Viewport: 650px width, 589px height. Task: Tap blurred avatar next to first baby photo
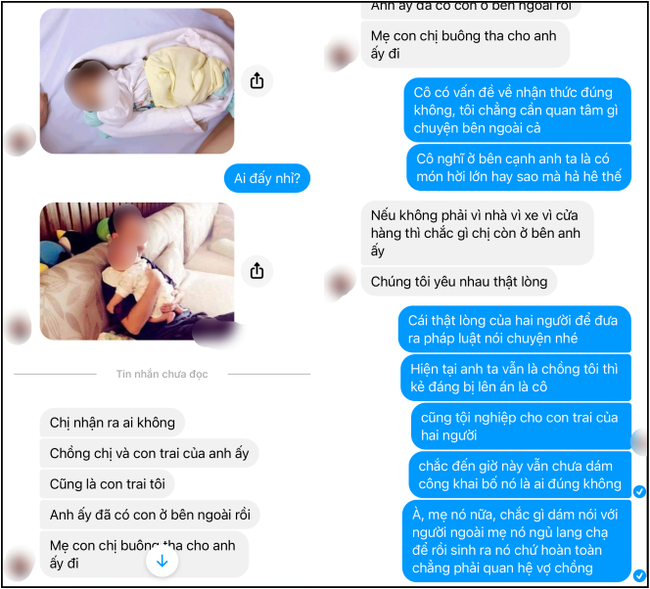tap(19, 140)
